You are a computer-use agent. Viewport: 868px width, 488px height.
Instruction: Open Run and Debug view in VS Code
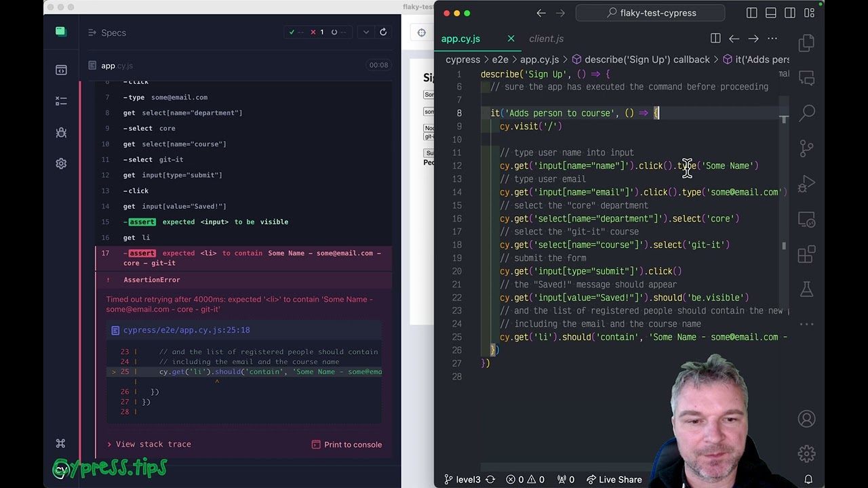click(806, 184)
